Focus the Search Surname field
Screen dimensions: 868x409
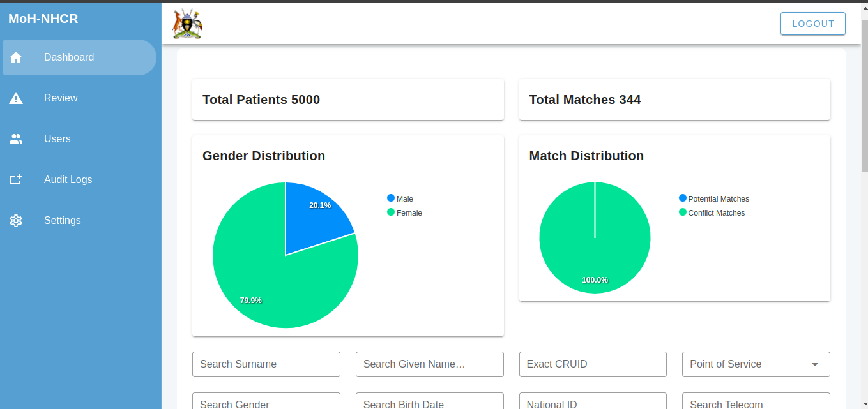(x=266, y=364)
